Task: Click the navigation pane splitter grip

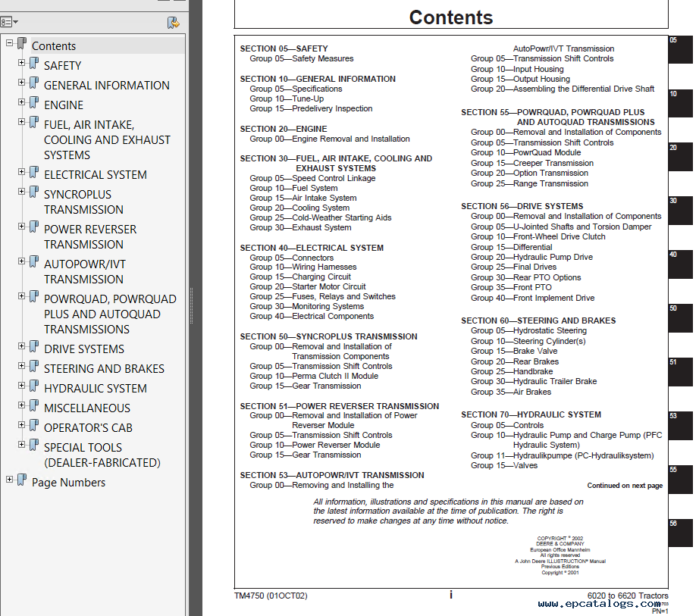Action: (191, 305)
